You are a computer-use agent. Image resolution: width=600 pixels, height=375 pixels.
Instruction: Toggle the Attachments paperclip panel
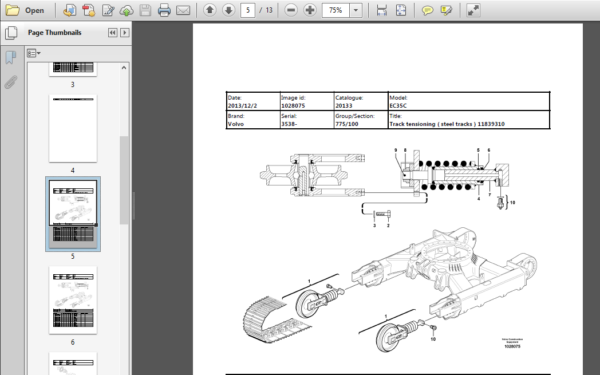(11, 82)
